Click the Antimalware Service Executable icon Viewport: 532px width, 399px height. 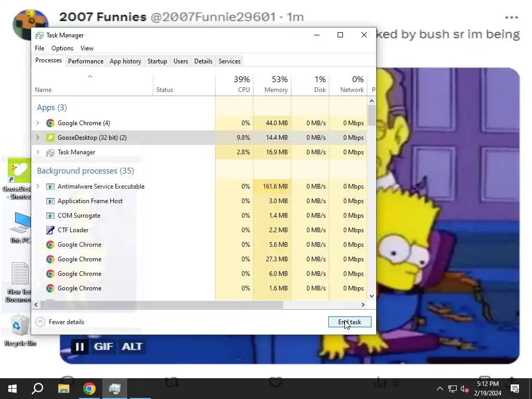pos(50,187)
